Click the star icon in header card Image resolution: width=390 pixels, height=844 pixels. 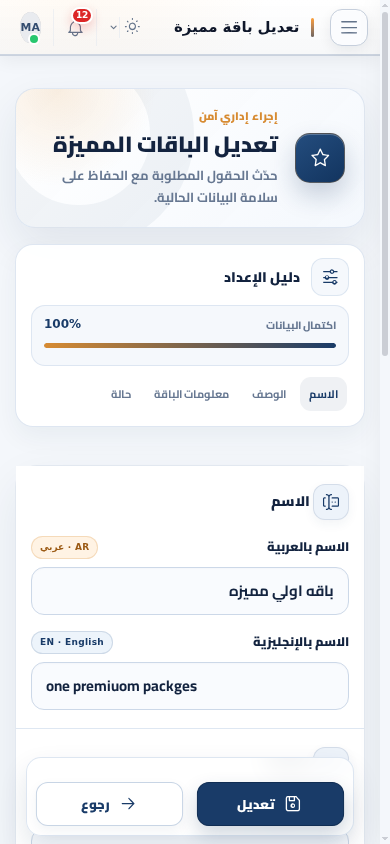click(x=320, y=158)
